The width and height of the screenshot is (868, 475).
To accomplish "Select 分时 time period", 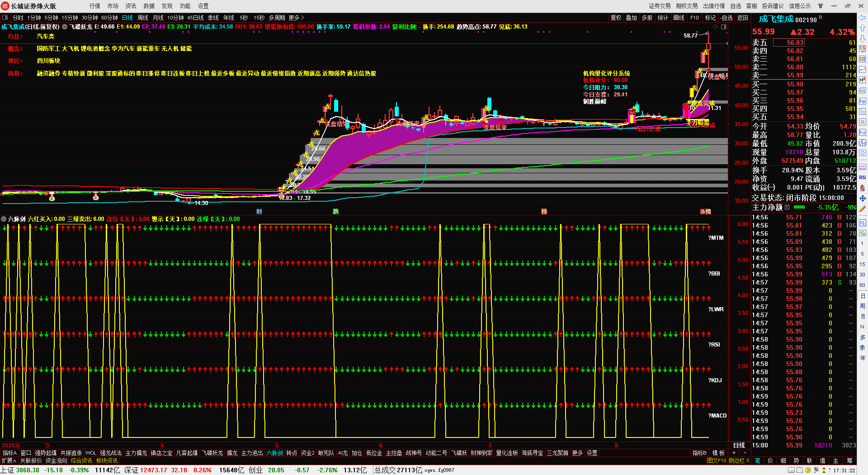I will 18,18.
